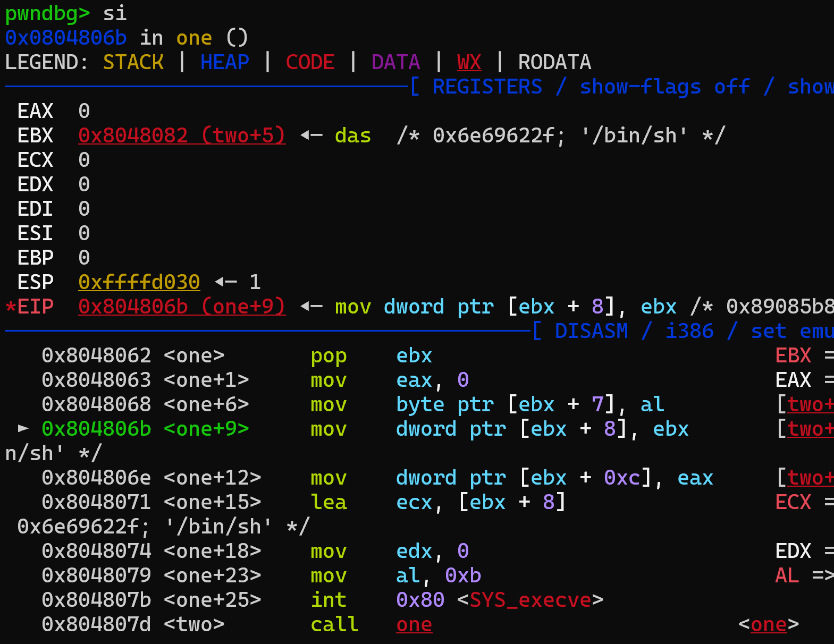
Task: Click the current-instruction arrow marker in disassembly
Action: tap(23, 428)
